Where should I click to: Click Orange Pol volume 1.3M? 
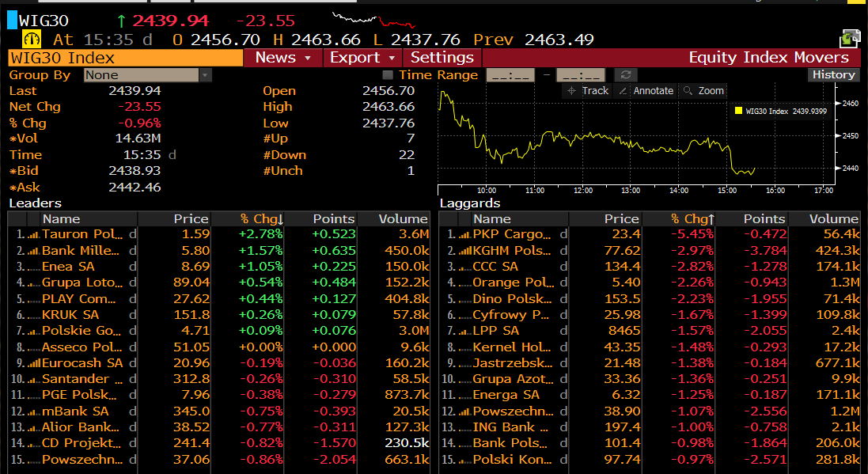(845, 283)
